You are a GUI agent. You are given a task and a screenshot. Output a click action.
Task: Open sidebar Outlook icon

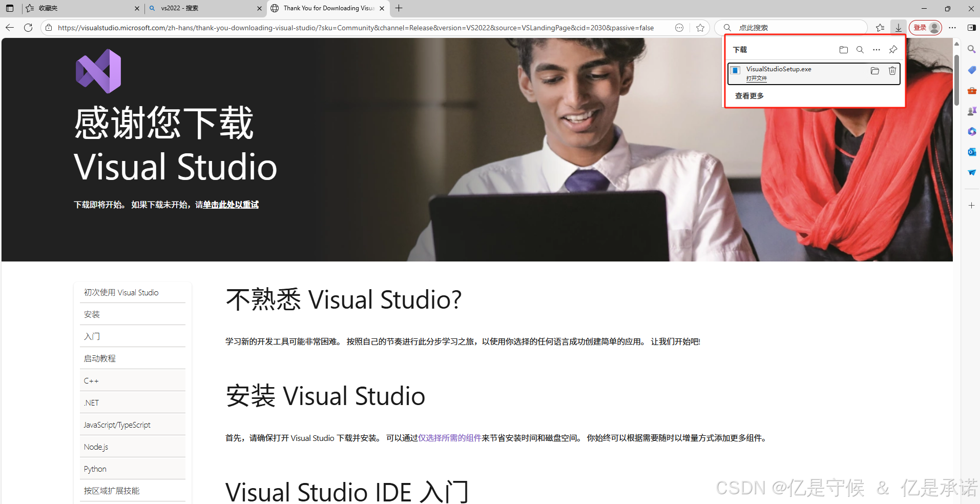click(972, 152)
